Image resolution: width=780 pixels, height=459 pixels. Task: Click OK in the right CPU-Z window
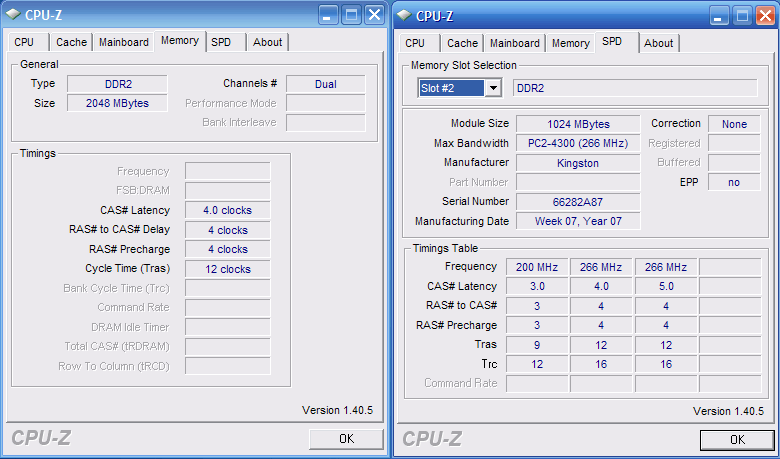coord(737,440)
